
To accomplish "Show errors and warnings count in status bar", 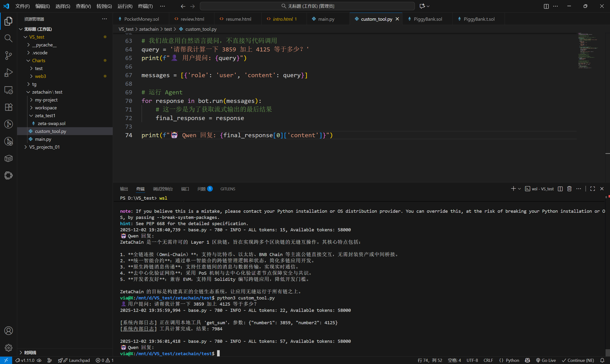I will tap(105, 360).
